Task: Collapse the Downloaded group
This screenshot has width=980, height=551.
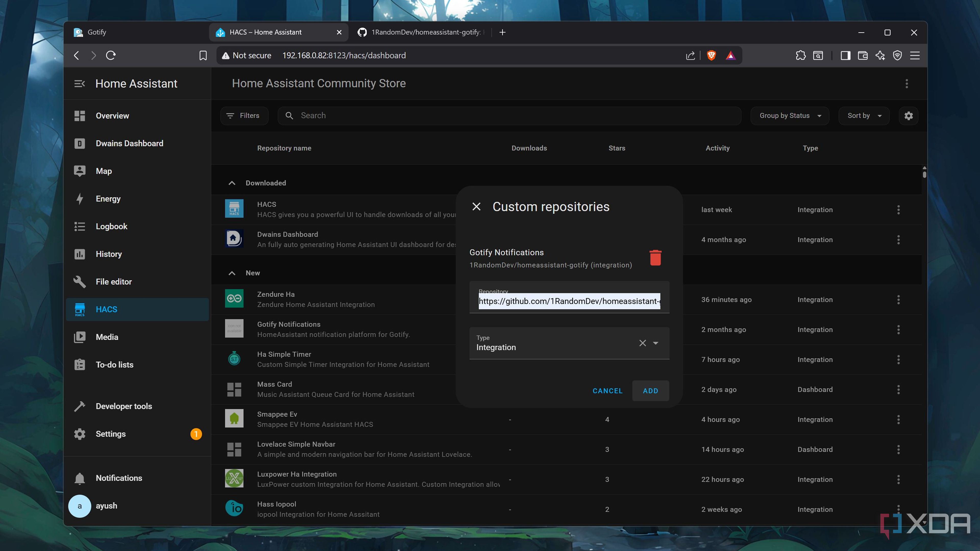Action: coord(232,183)
